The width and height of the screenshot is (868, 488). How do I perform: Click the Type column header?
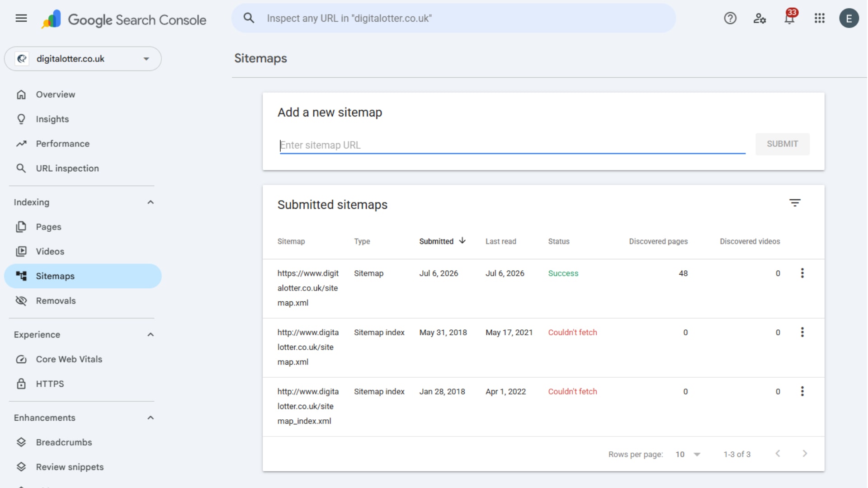pos(362,241)
